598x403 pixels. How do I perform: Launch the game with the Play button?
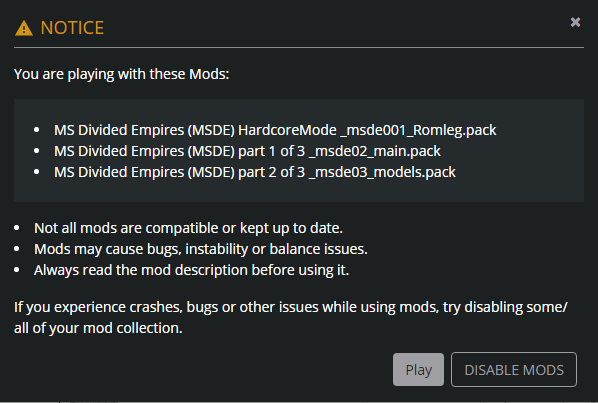pyautogui.click(x=418, y=369)
